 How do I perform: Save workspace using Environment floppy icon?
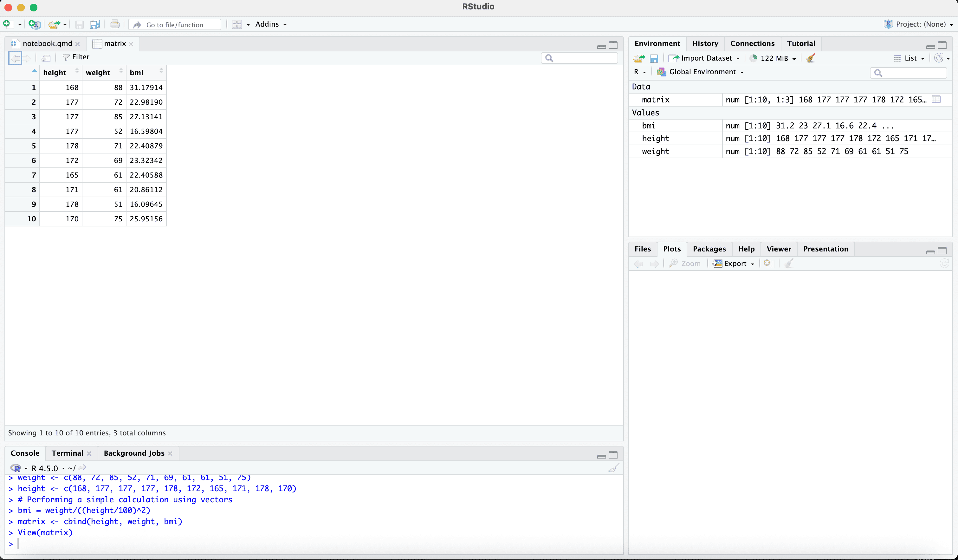point(653,58)
